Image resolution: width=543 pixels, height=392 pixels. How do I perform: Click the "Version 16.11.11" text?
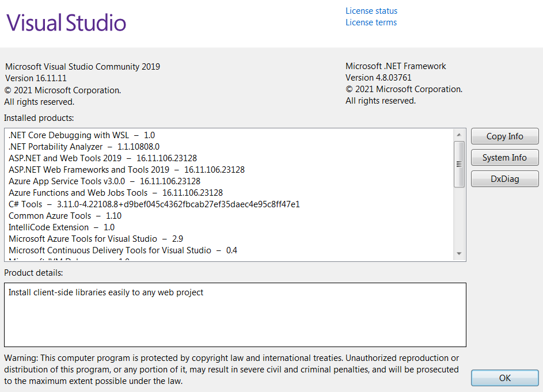click(36, 78)
